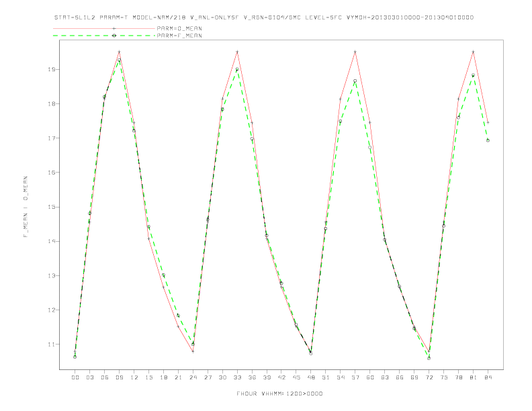This screenshot has height=411, width=532.
Task: Click the 12 value on the vertical axis
Action: (x=52, y=310)
